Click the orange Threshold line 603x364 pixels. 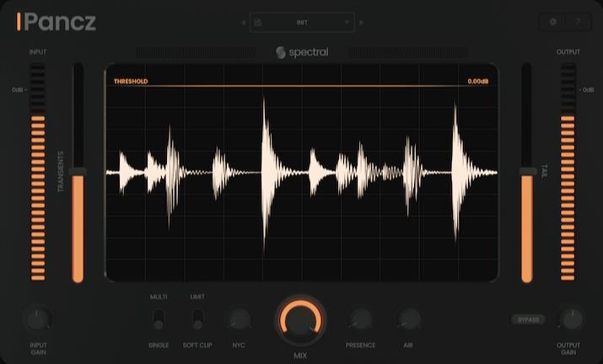pyautogui.click(x=302, y=86)
